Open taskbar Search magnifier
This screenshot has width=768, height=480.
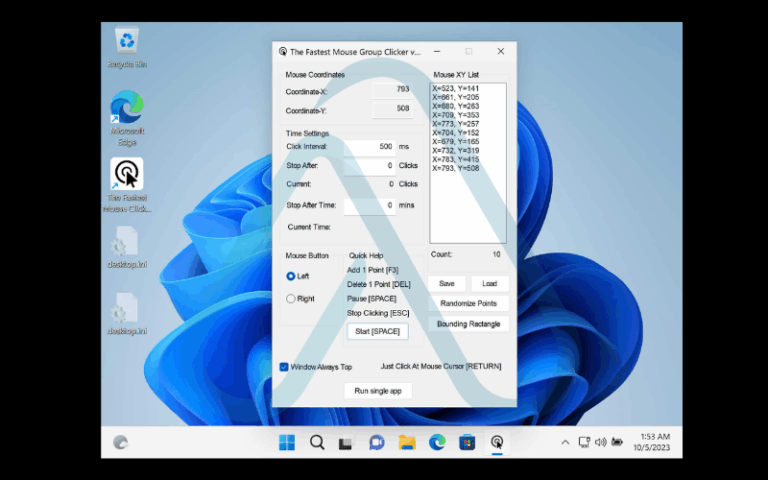[x=317, y=442]
